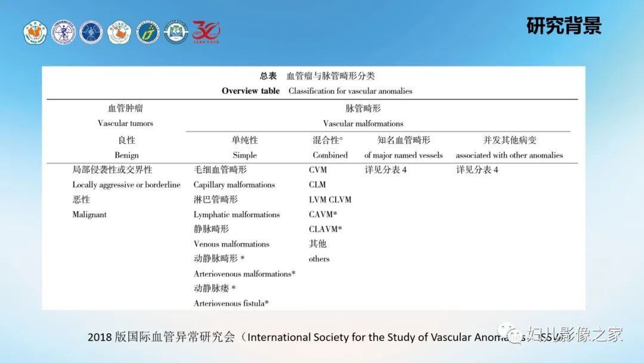
Task: Click the CVM abbreviation
Action: (x=318, y=170)
